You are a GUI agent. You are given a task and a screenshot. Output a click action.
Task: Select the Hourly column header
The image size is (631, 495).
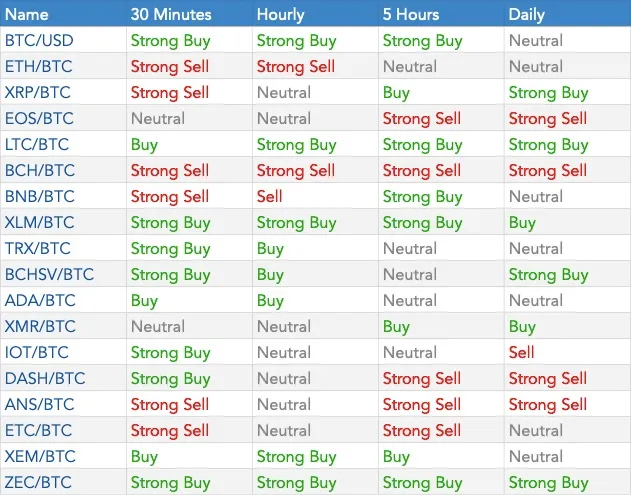pos(280,14)
